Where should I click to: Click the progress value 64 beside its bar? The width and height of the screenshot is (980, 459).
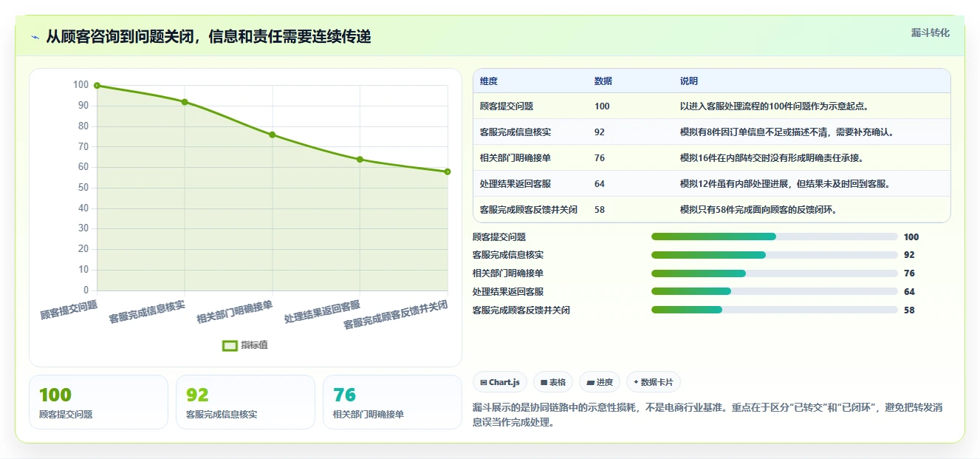909,292
